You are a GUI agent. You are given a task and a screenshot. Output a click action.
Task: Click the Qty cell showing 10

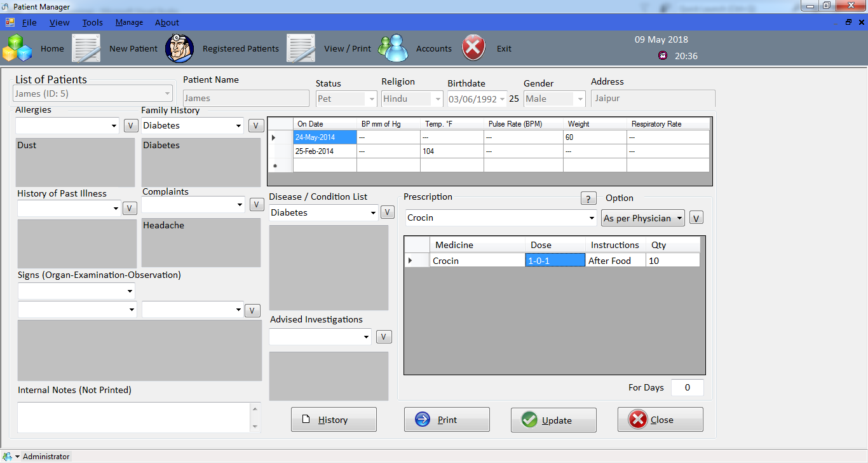click(x=673, y=260)
